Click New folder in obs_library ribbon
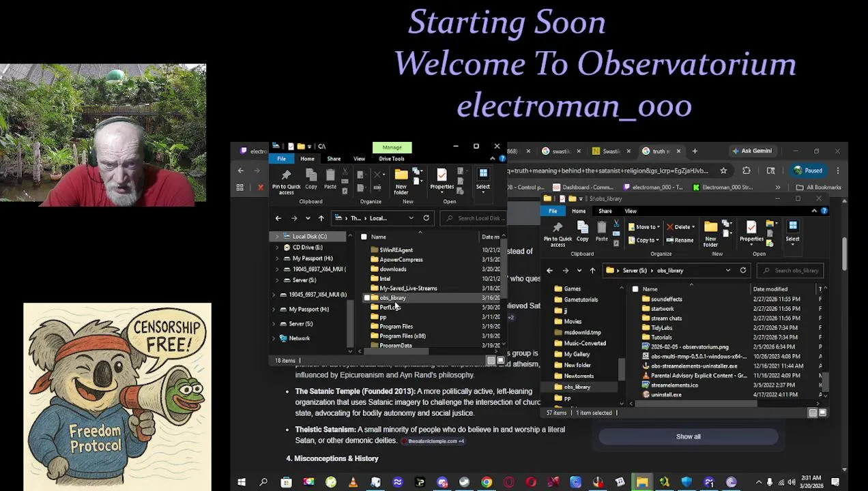The height and width of the screenshot is (491, 868). pos(710,233)
